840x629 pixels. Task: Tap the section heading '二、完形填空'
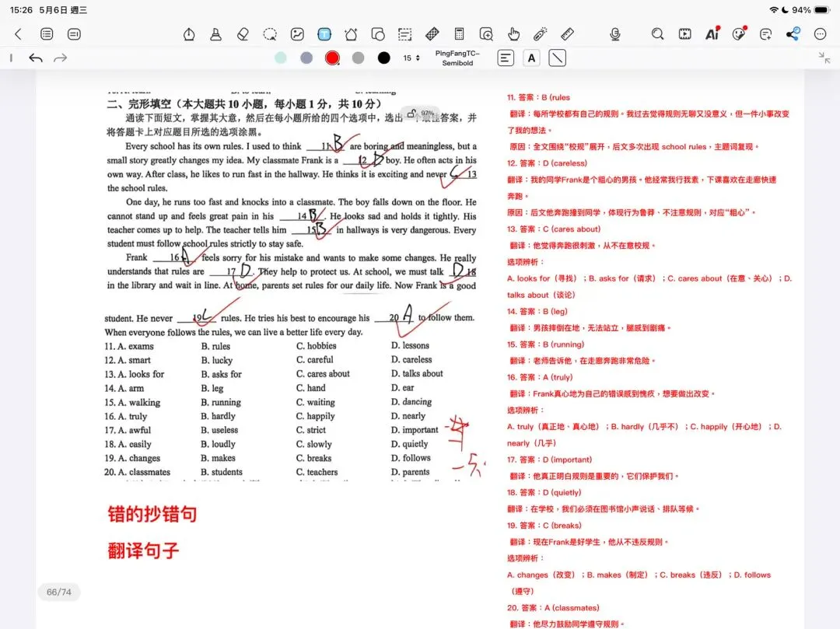[x=138, y=104]
